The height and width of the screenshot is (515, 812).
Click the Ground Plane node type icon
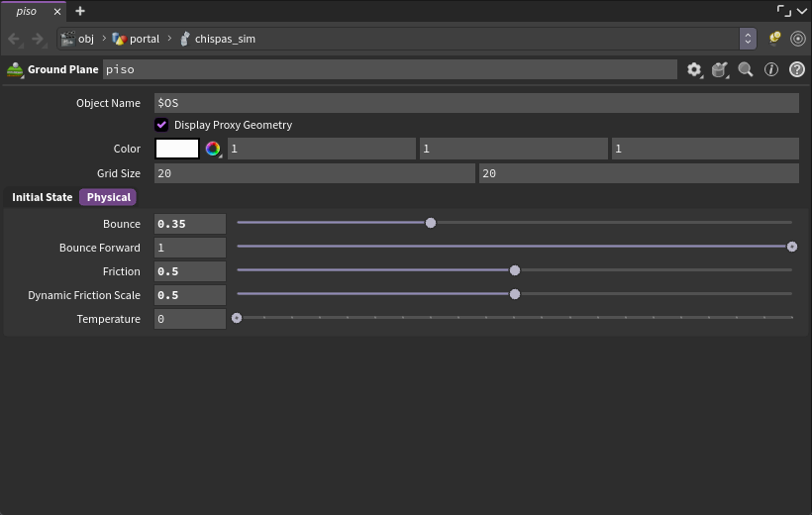[15, 70]
